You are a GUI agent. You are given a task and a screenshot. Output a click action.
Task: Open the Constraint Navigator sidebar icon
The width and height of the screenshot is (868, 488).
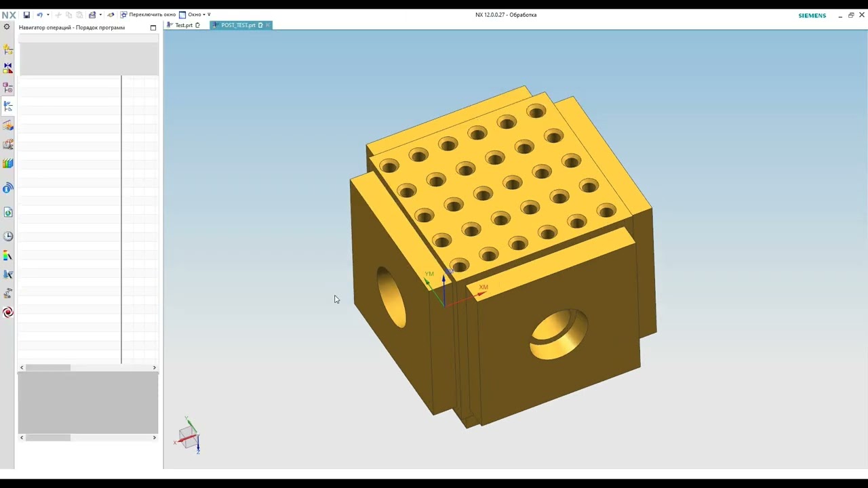coord(8,68)
